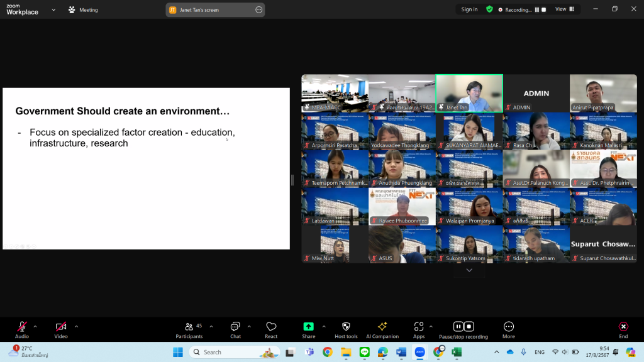The height and width of the screenshot is (362, 644).
Task: Open Host tools shield icon
Action: pyautogui.click(x=345, y=327)
